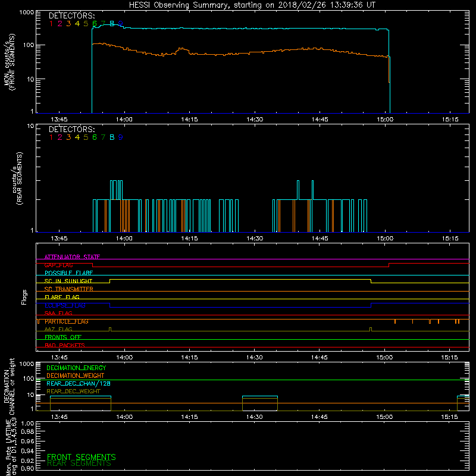Click the Flags vertical axis title

24,297
